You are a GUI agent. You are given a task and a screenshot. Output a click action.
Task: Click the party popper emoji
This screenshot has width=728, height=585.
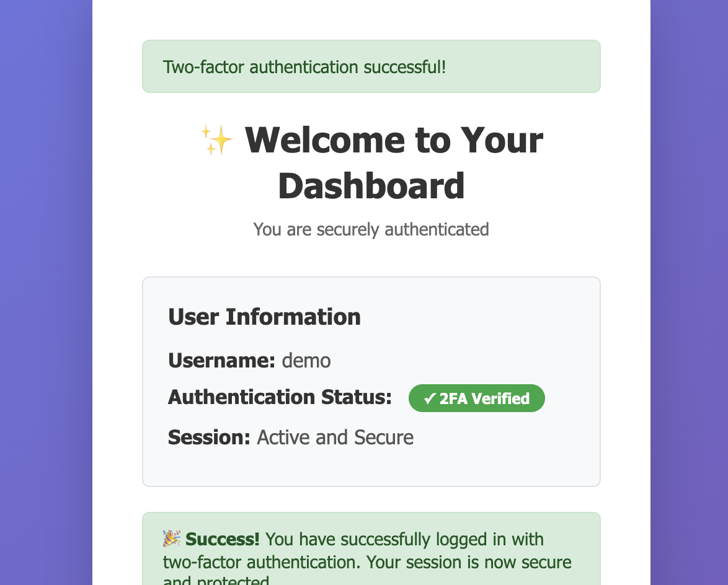click(172, 539)
